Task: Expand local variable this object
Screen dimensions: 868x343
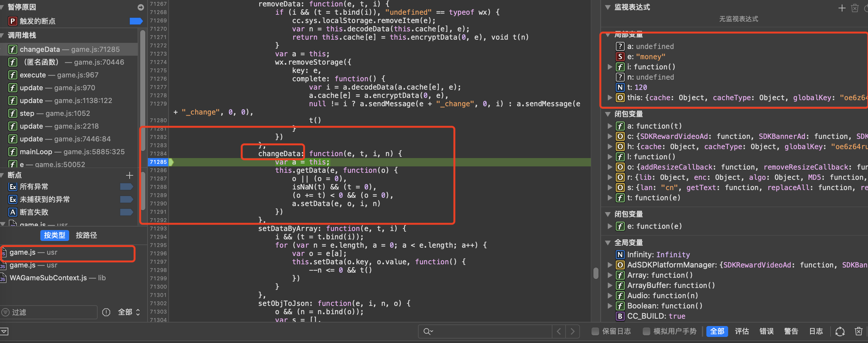Action: click(x=610, y=98)
